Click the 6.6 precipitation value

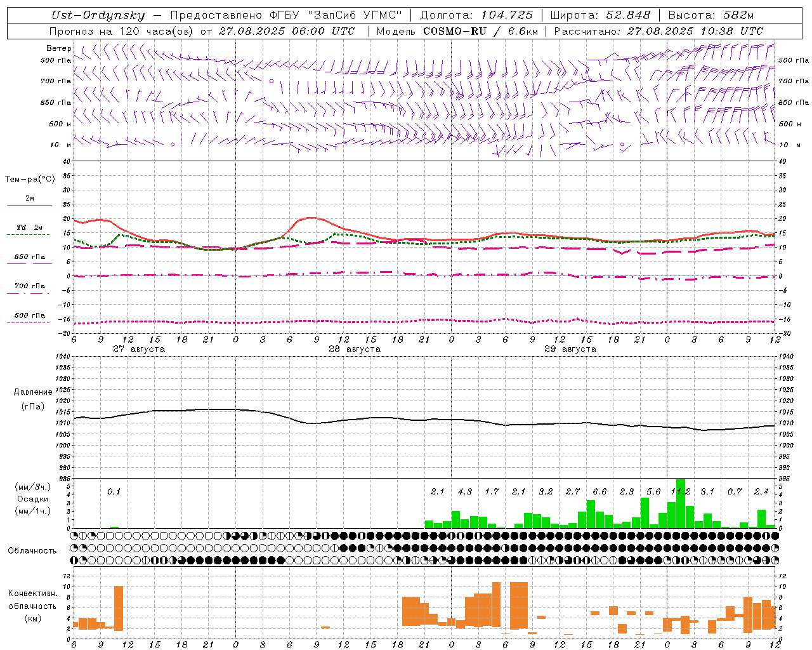[599, 491]
